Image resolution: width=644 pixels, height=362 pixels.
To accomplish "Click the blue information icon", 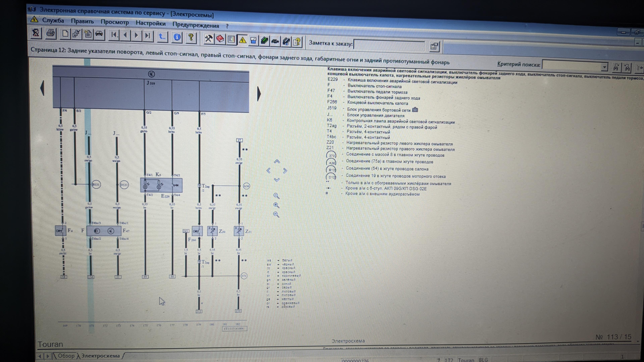I will tap(177, 37).
